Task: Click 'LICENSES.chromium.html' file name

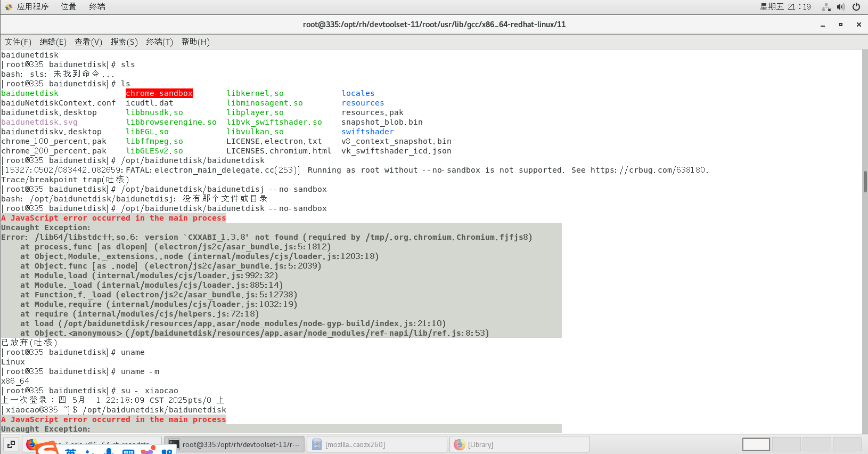Action: (x=279, y=151)
